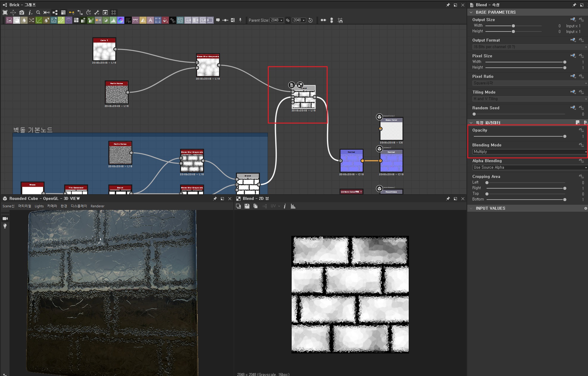The width and height of the screenshot is (588, 376).
Task: Click the camera screenshot icon in graph toolbar
Action: click(22, 12)
